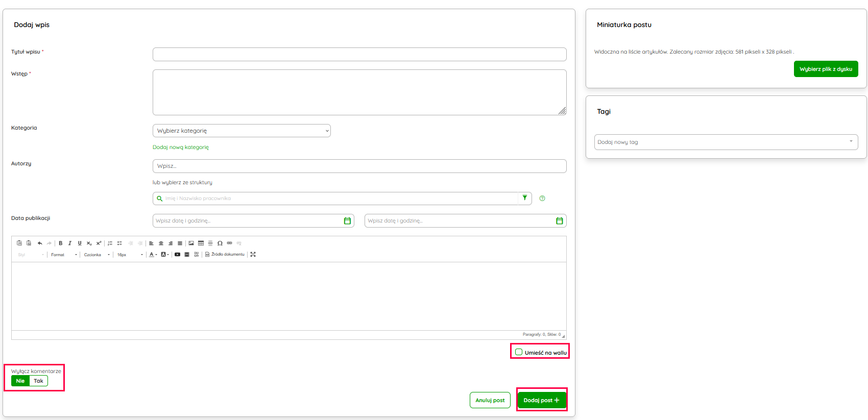
Task: Click the green filter icon for employees
Action: coord(524,198)
